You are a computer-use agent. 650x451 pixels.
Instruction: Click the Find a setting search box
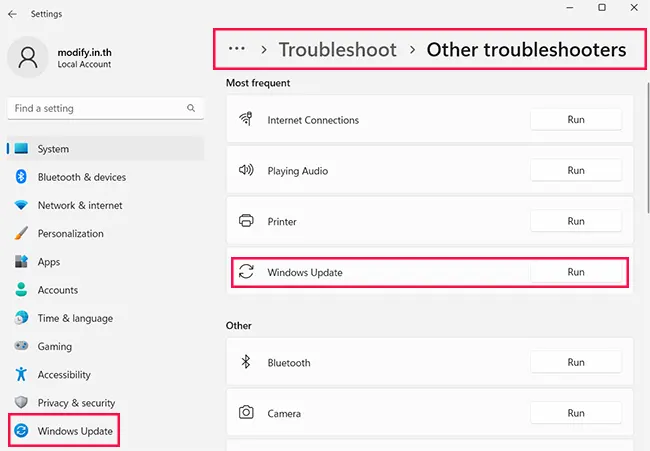[x=98, y=108]
